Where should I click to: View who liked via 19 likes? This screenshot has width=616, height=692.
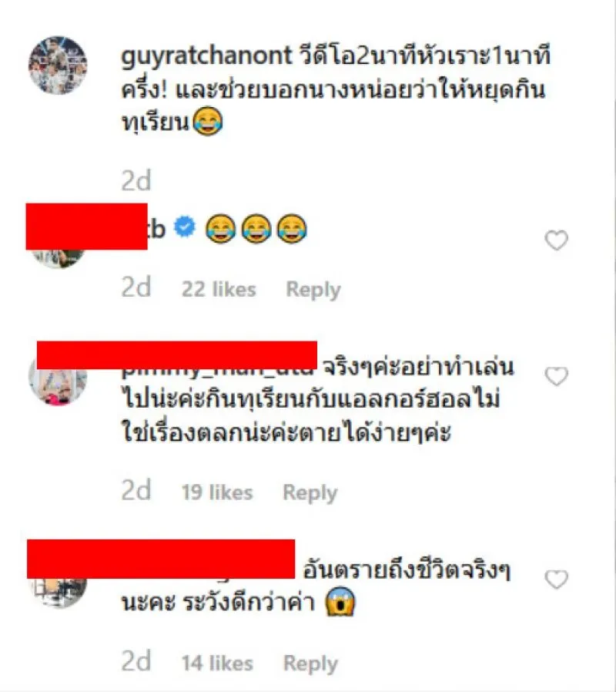[217, 492]
